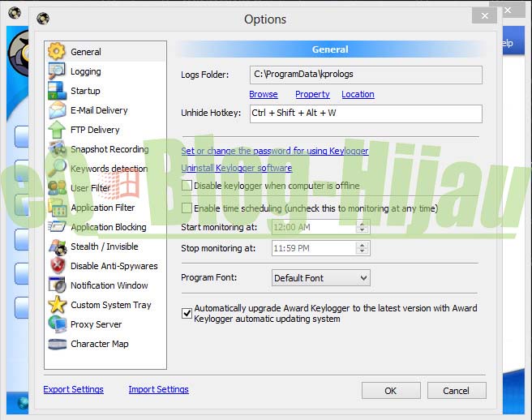Click the Logs Folder path field

pyautogui.click(x=366, y=75)
